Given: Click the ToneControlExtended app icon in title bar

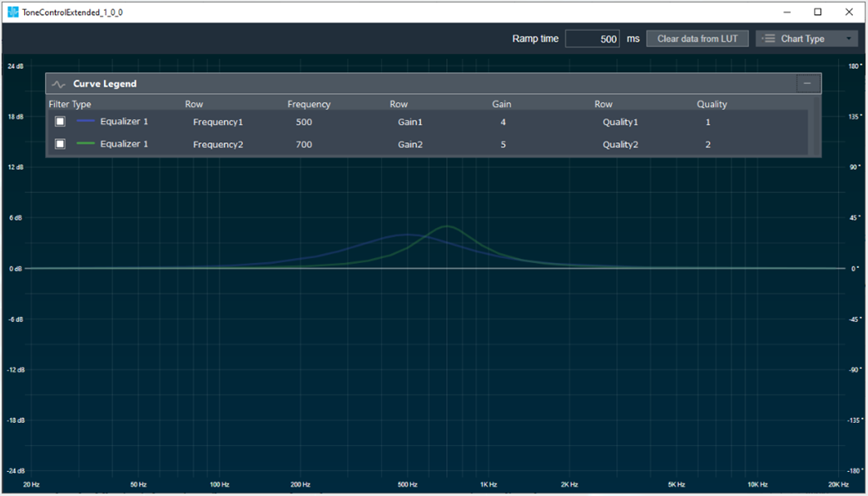Looking at the screenshot, I should point(12,12).
